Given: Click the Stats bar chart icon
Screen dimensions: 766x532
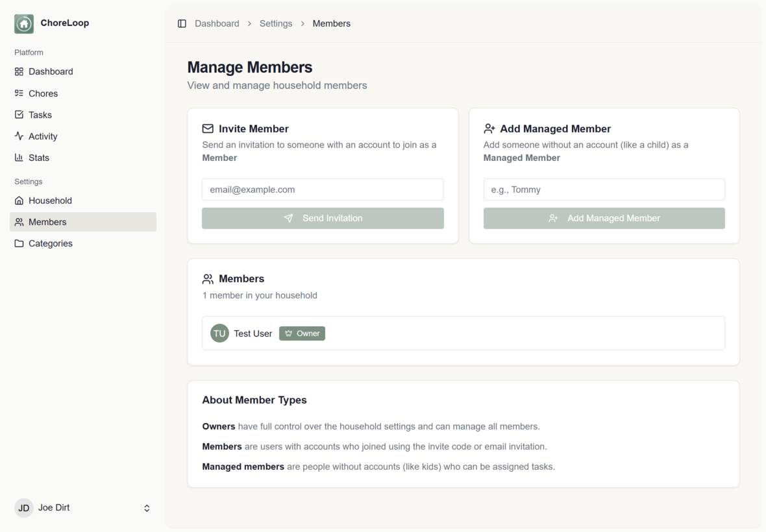Looking at the screenshot, I should pyautogui.click(x=19, y=158).
